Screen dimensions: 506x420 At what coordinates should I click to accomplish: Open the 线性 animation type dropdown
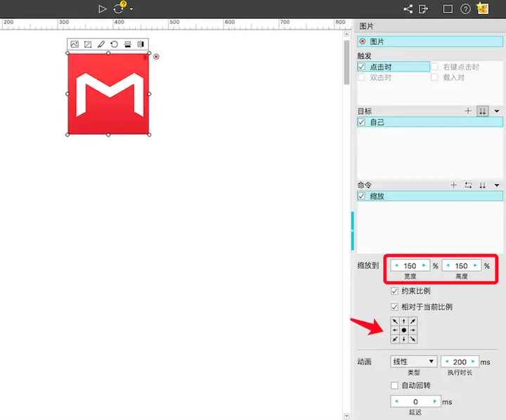pos(414,362)
